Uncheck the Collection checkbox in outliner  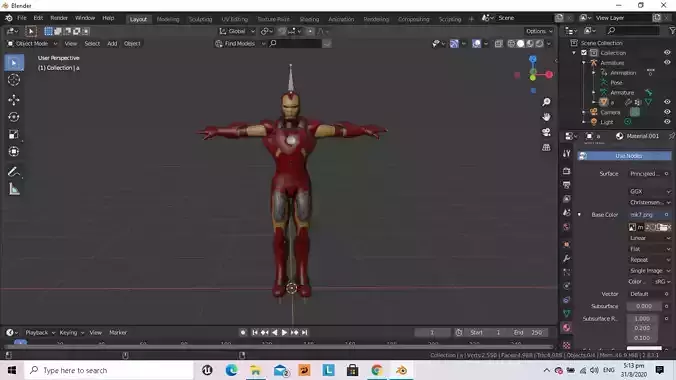tap(584, 53)
